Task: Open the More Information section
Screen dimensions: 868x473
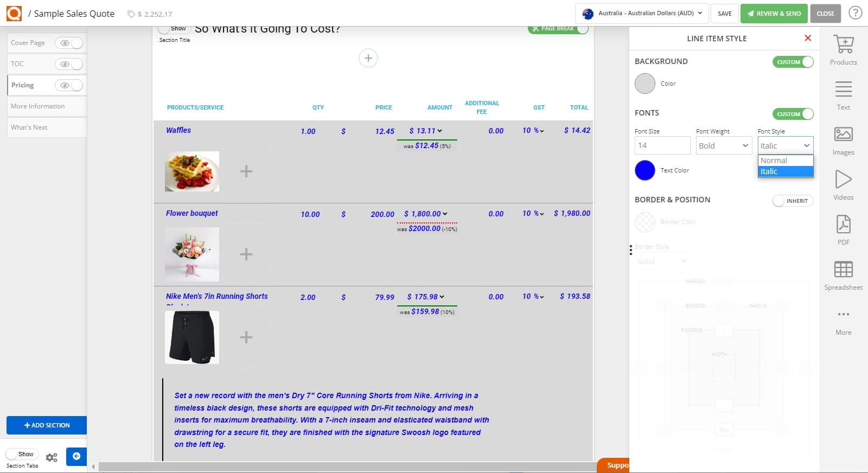Action: (47, 106)
